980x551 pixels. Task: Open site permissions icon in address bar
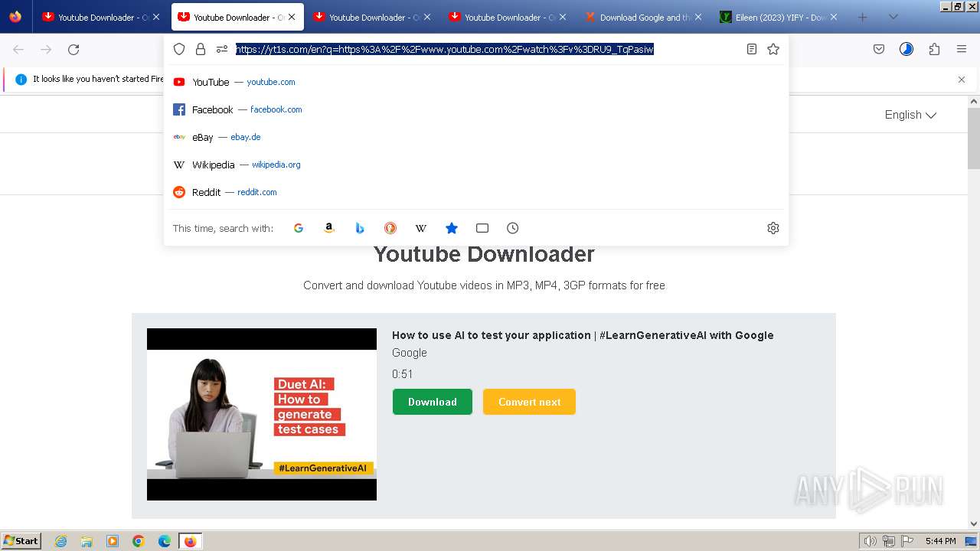222,49
